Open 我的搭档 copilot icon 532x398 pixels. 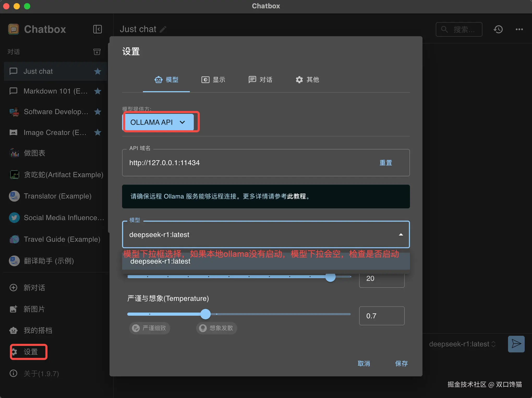14,330
